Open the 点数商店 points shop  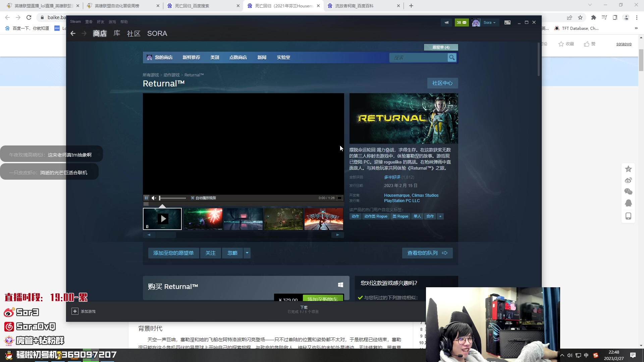pyautogui.click(x=238, y=58)
